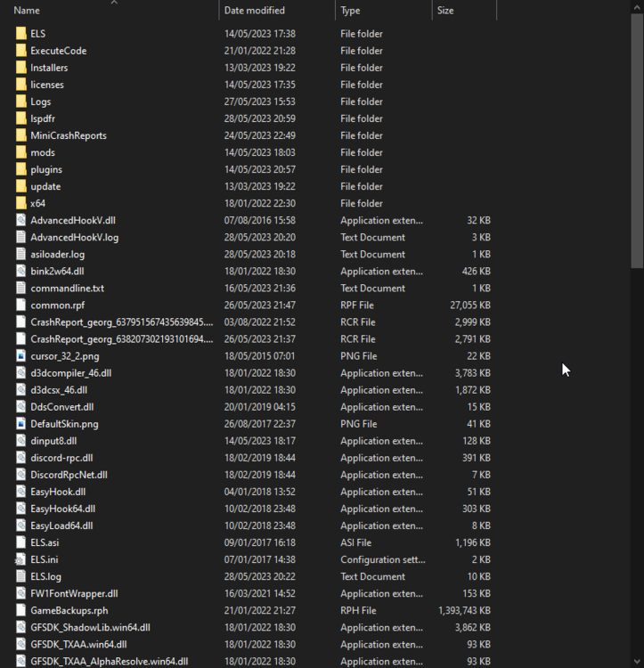Select the commandline.txt file icon

(20, 289)
